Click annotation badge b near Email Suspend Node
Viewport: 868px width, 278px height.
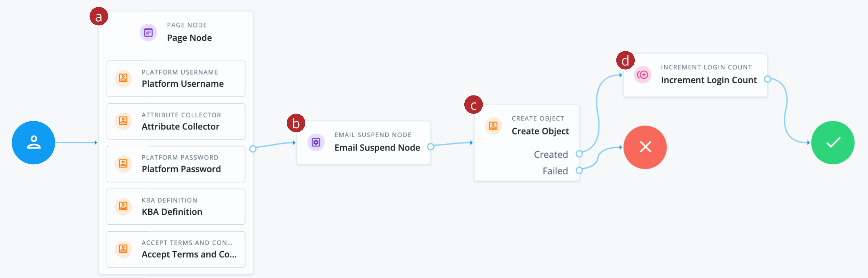[295, 123]
